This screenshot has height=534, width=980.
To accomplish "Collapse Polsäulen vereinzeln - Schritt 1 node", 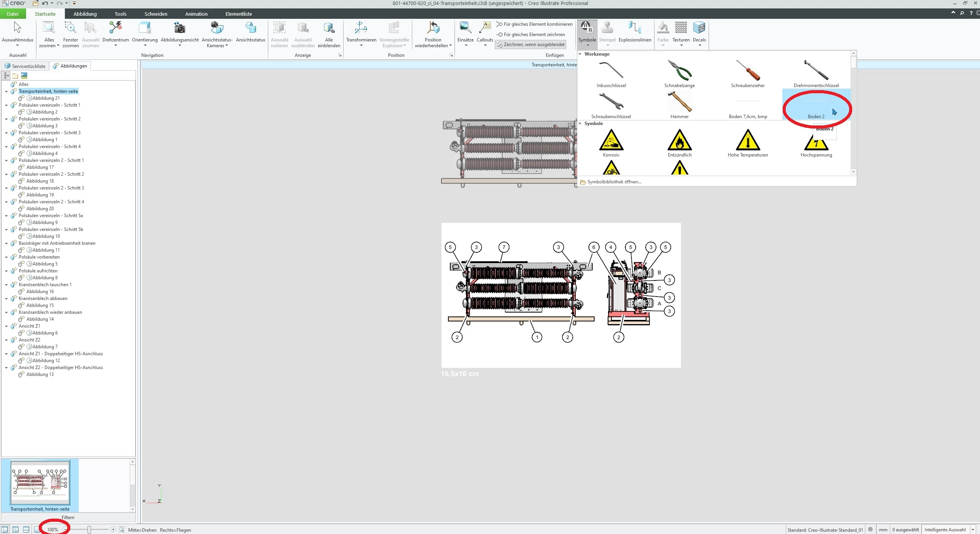I will pos(6,105).
